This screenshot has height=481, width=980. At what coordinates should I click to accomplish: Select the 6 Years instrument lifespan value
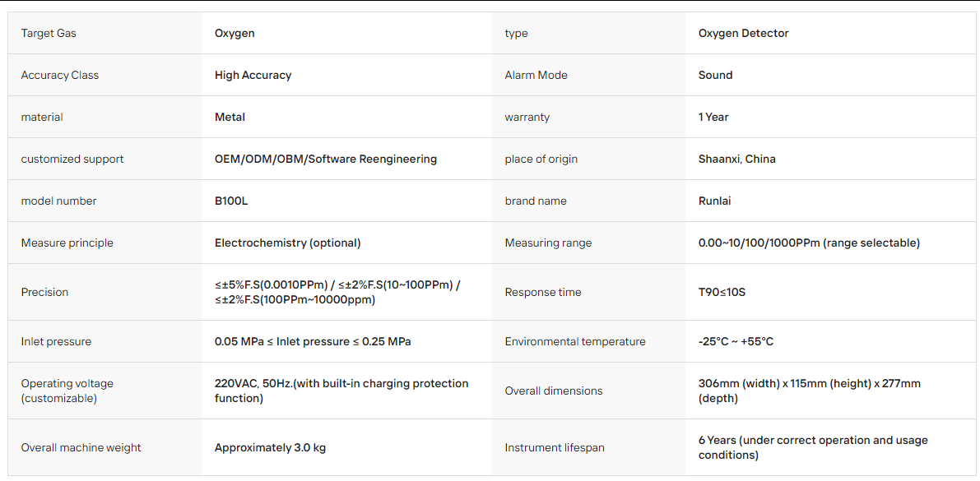tap(812, 447)
